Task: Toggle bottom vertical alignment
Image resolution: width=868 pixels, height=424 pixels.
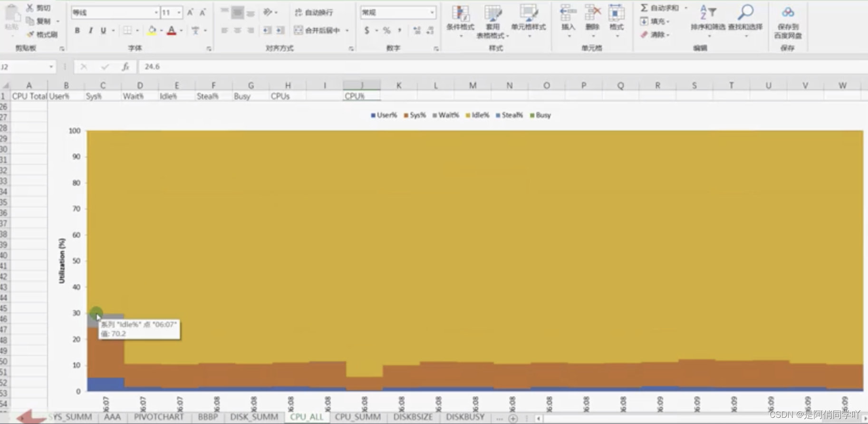Action: [251, 12]
